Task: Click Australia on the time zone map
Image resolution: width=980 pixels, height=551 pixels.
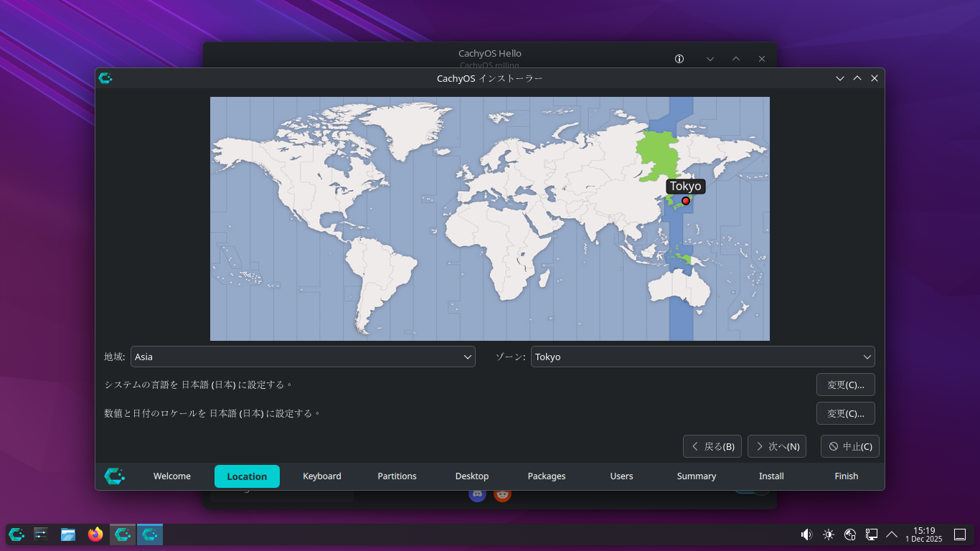Action: (x=678, y=287)
